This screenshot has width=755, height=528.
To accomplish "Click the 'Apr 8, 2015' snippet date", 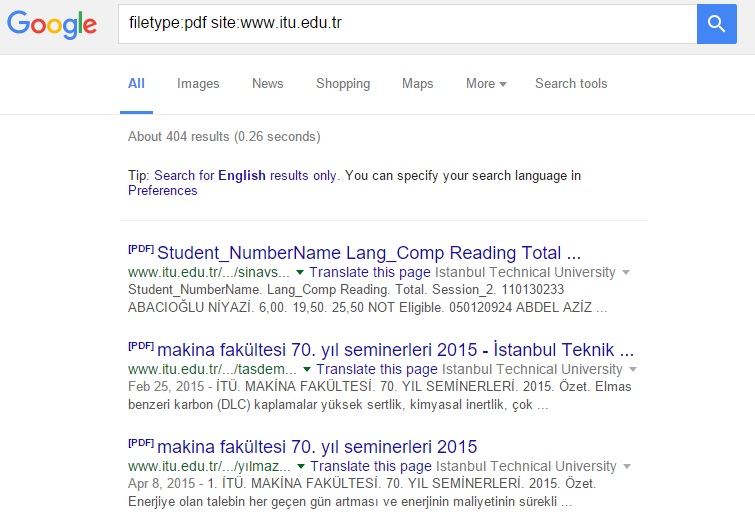I will tap(162, 483).
